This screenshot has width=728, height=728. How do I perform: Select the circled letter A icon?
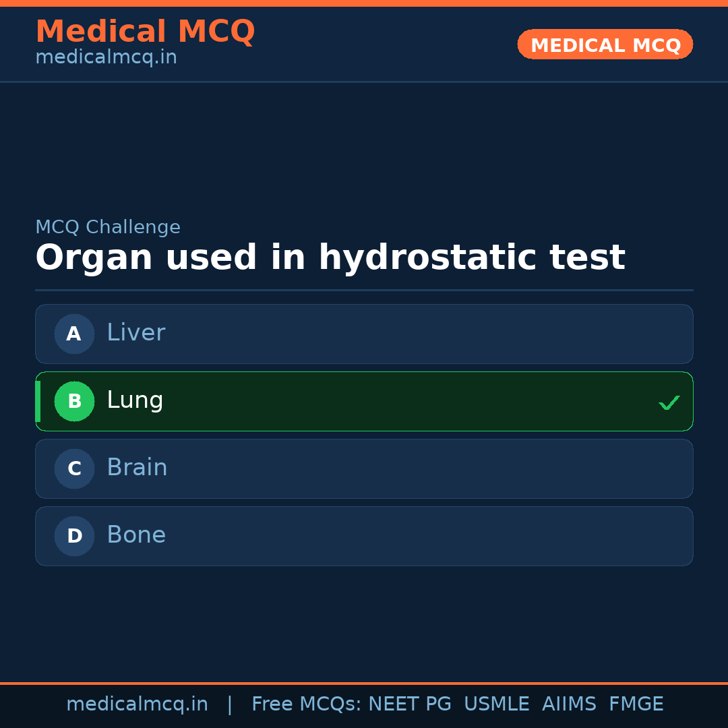(x=74, y=334)
